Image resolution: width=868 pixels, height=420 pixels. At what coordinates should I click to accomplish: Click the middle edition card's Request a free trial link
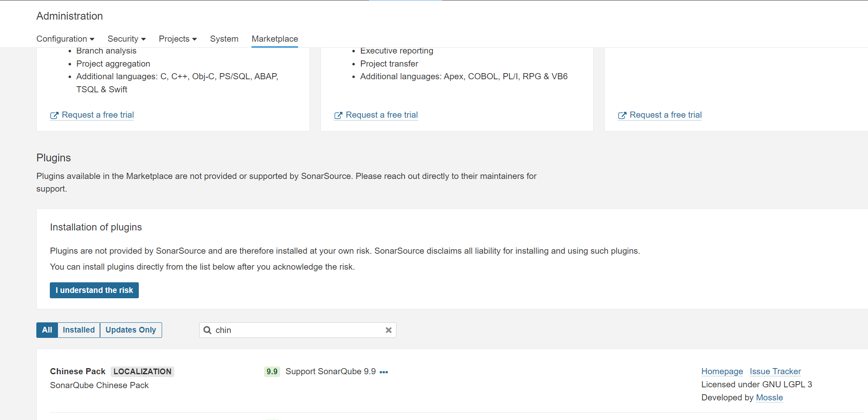pos(376,115)
